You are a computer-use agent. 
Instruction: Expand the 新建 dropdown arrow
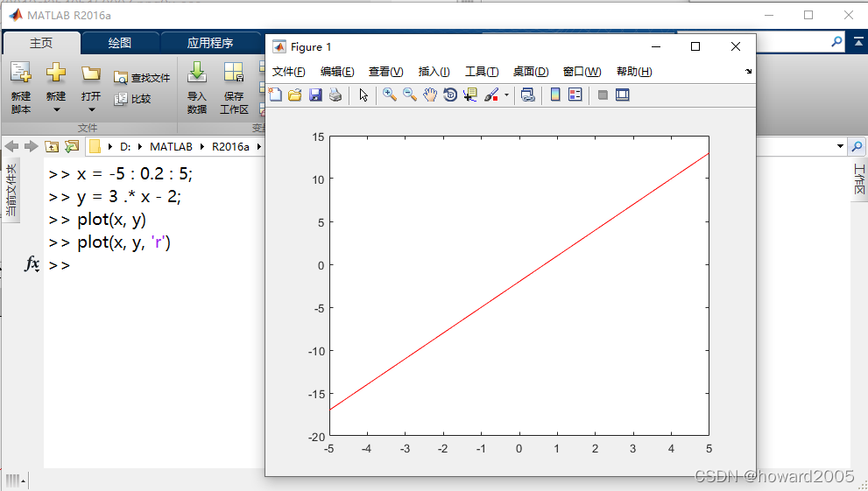pyautogui.click(x=56, y=109)
